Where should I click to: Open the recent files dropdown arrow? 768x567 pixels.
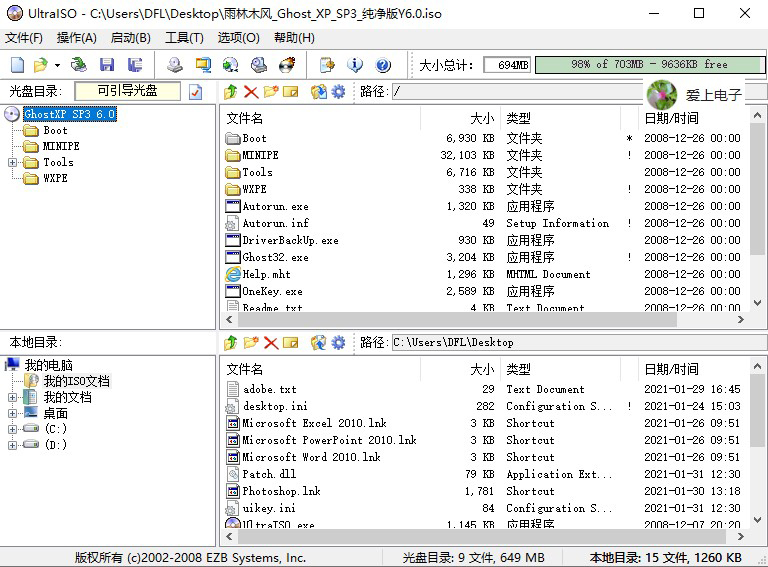pyautogui.click(x=57, y=65)
